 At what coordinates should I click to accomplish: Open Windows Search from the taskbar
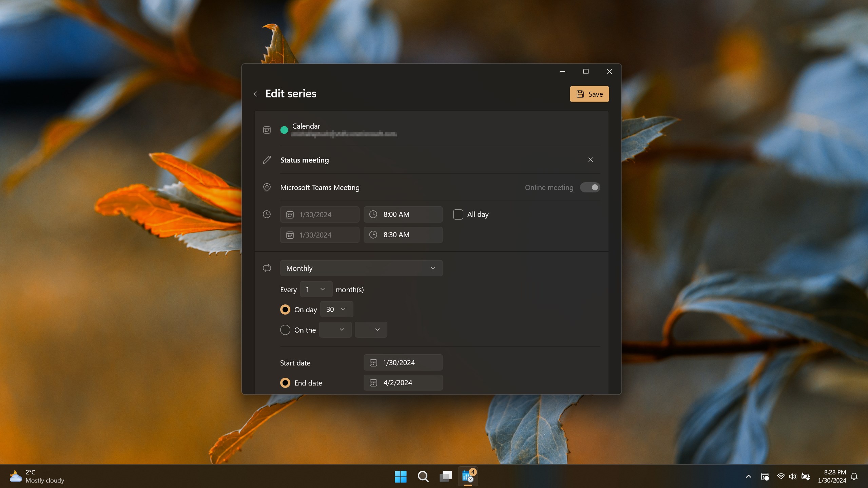pyautogui.click(x=423, y=476)
